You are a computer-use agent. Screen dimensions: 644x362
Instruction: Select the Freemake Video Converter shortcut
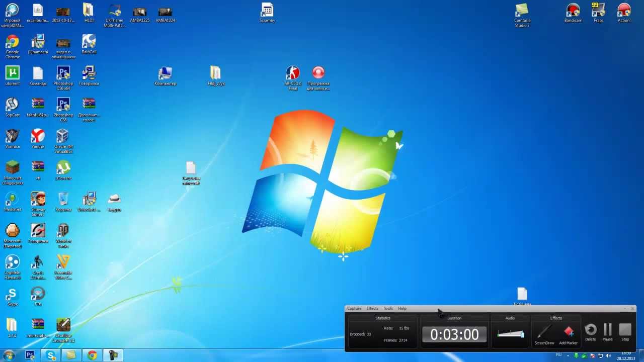coord(63,267)
